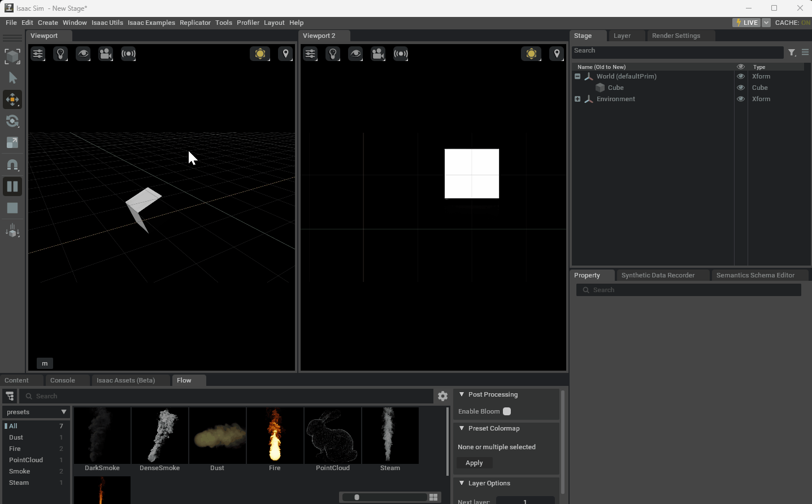Click the Apply button for Preset Colormap
812x504 pixels.
coord(474,463)
